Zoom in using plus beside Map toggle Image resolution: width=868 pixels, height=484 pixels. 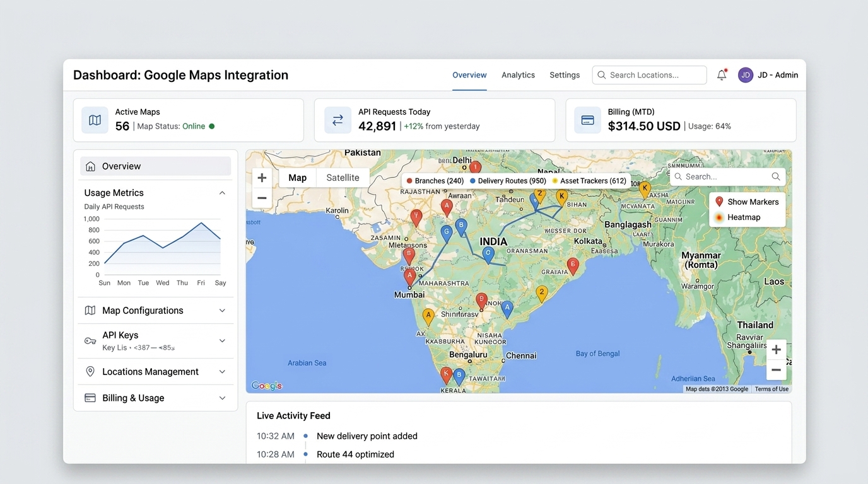[262, 178]
